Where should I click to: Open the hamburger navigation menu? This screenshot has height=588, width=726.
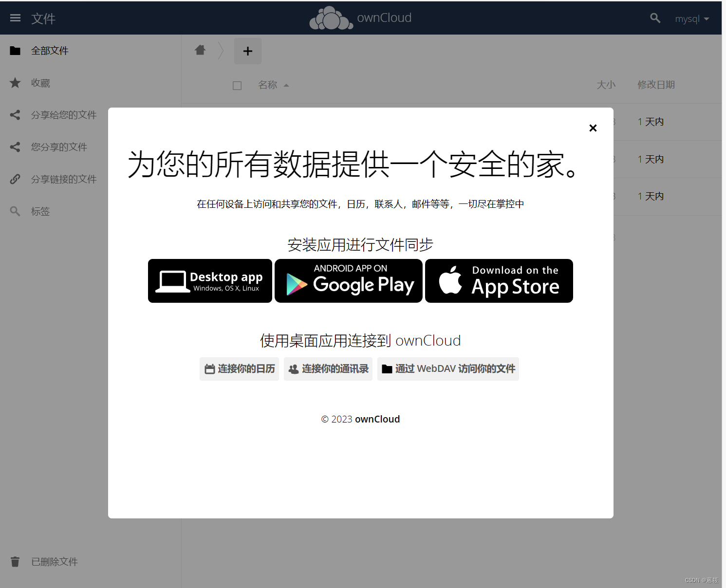pos(15,18)
